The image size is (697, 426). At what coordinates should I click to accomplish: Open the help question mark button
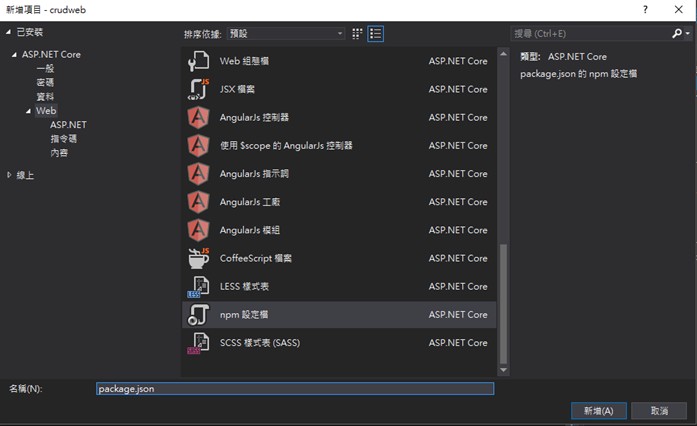tap(645, 9)
